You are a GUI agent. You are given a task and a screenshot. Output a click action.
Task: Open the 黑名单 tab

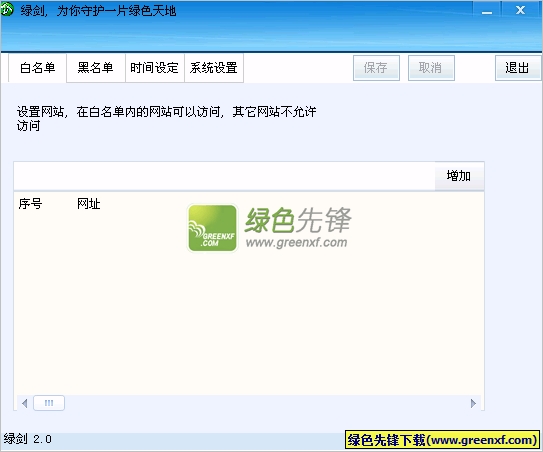click(x=96, y=68)
